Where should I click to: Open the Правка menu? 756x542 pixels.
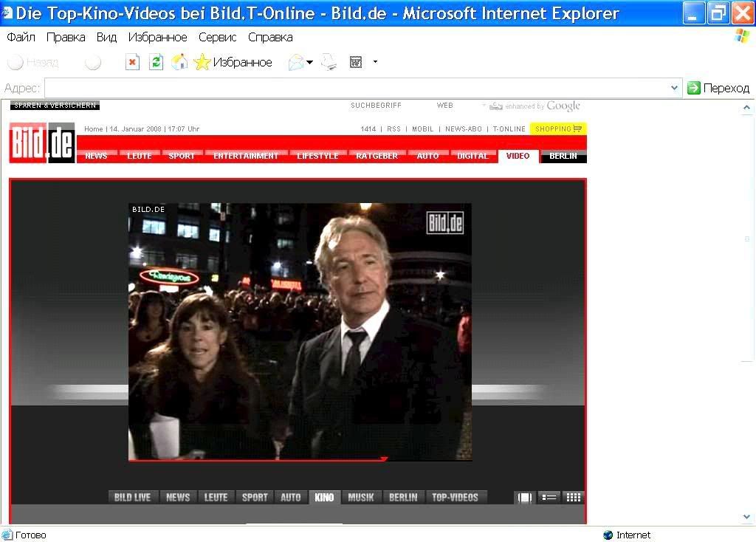click(66, 37)
